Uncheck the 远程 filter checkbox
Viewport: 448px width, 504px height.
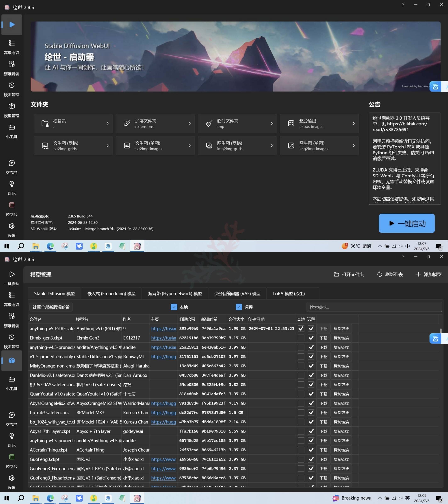coord(239,307)
